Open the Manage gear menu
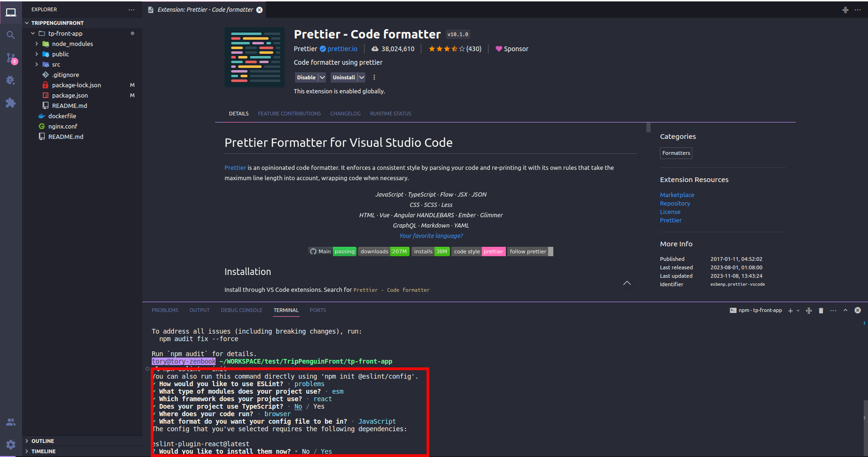The height and width of the screenshot is (457, 868). (11, 444)
